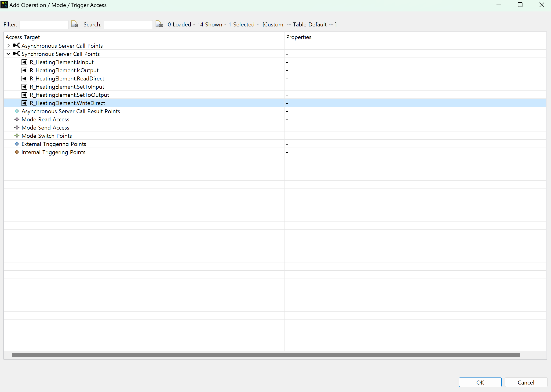
Task: Select Asynchronous Server Call Points label
Action: pyautogui.click(x=62, y=46)
